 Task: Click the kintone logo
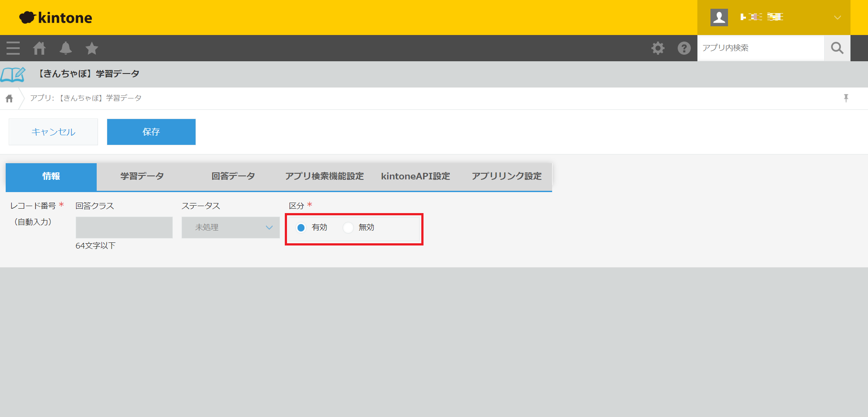56,18
